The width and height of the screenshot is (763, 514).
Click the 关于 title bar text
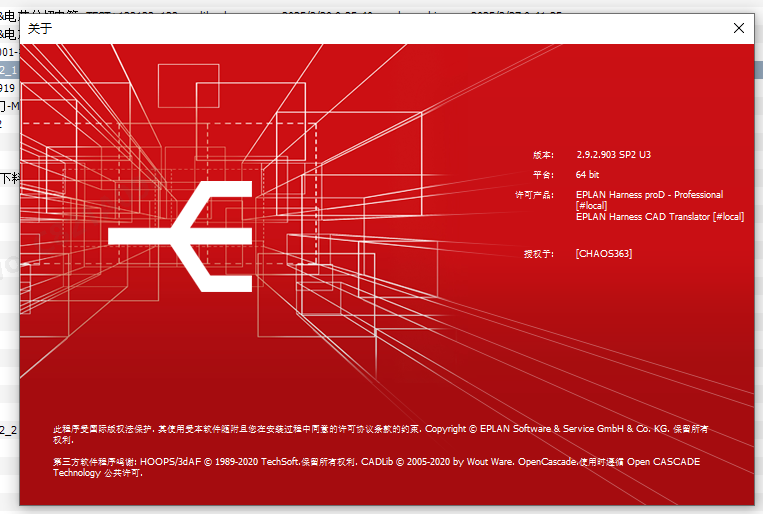click(x=42, y=28)
